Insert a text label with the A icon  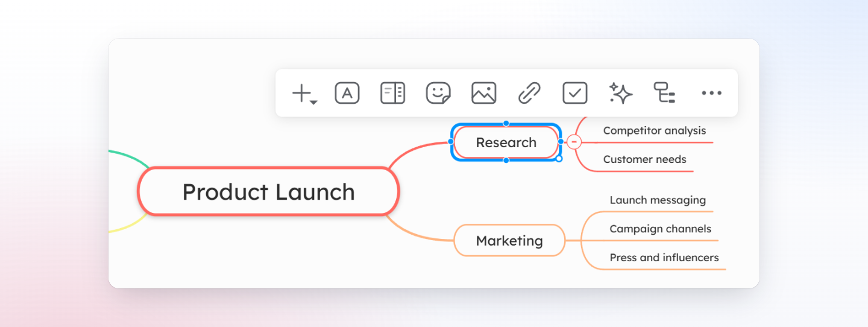point(347,94)
